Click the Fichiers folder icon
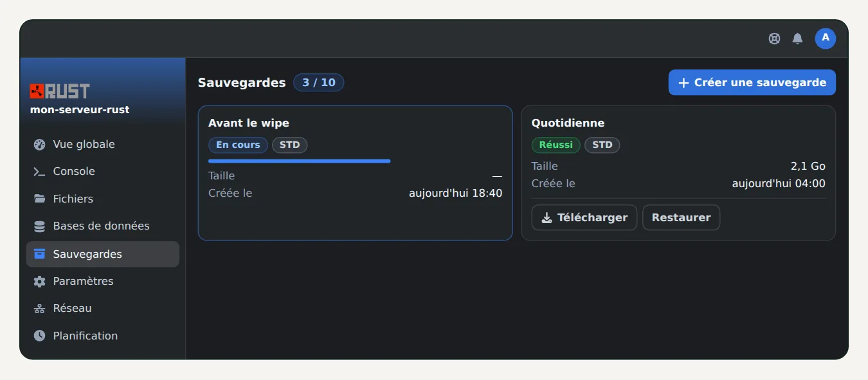 [40, 199]
